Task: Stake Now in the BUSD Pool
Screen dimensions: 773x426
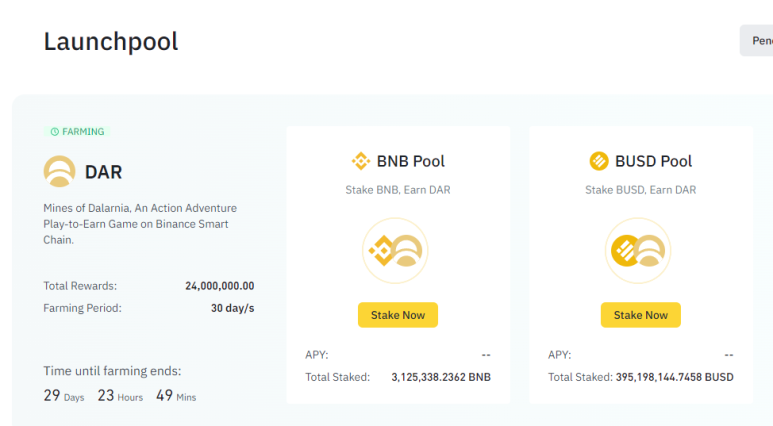Action: pos(640,315)
